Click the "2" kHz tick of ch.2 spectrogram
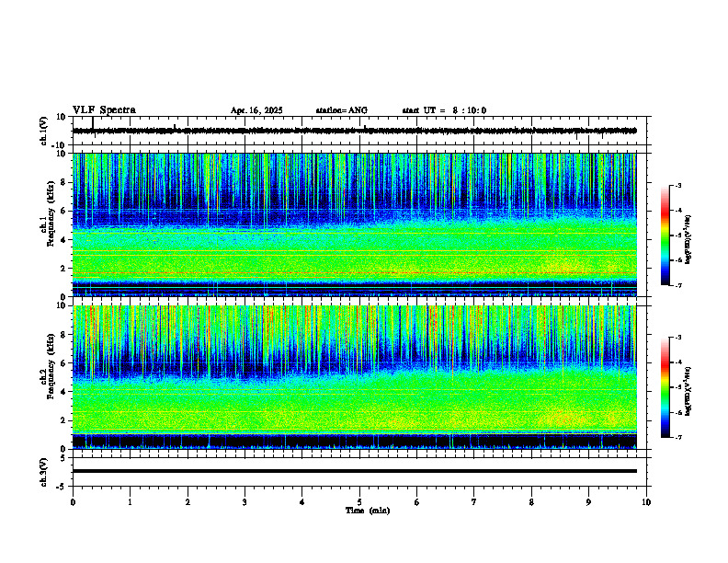Viewport: 728px width, 563px height. (x=64, y=420)
